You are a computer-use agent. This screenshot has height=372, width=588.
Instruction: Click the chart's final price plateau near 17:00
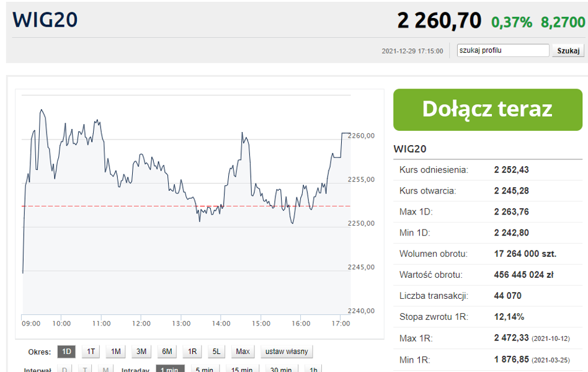[x=345, y=133]
